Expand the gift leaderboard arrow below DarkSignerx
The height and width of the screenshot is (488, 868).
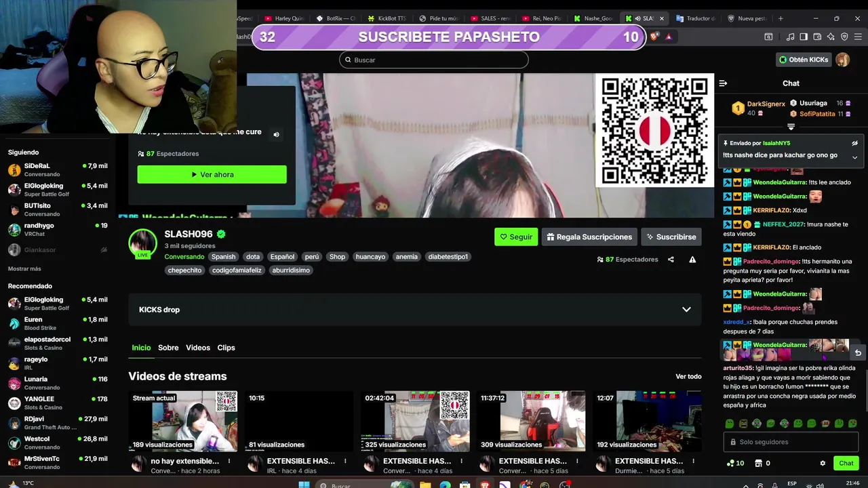click(x=791, y=127)
